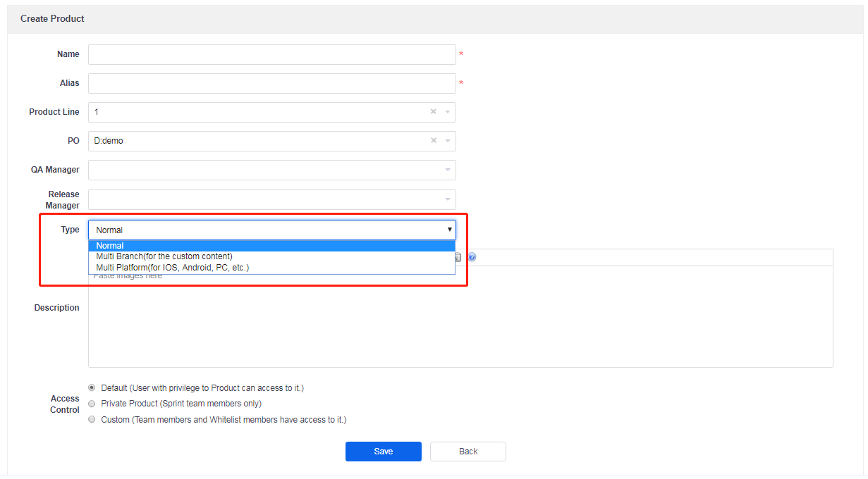Viewport: 868px width, 479px height.
Task: Open the PO dropdown arrow
Action: [x=448, y=141]
